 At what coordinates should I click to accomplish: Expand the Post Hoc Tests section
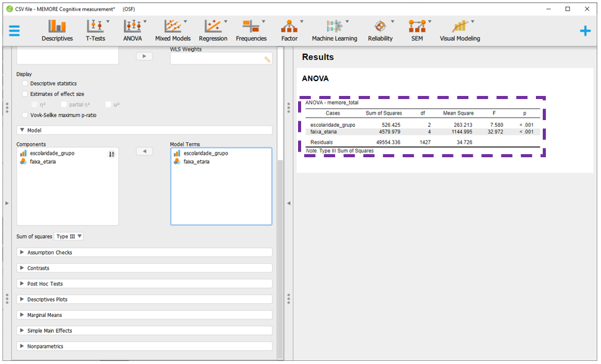pos(144,284)
